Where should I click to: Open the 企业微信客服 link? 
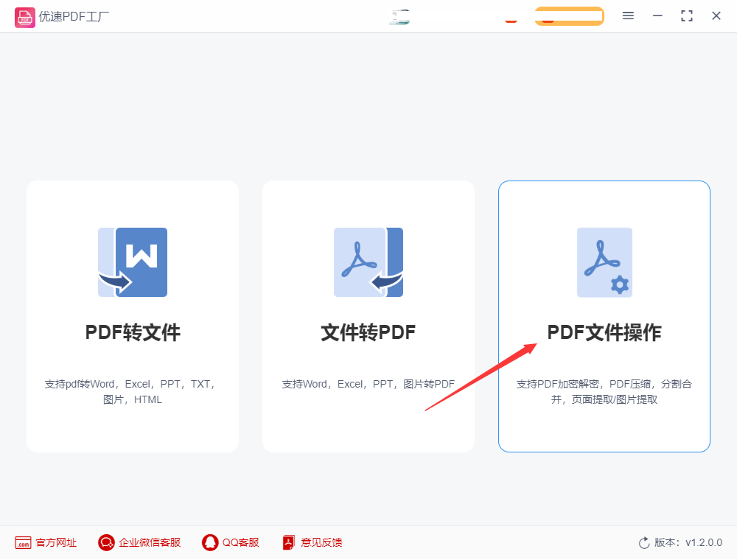[150, 542]
